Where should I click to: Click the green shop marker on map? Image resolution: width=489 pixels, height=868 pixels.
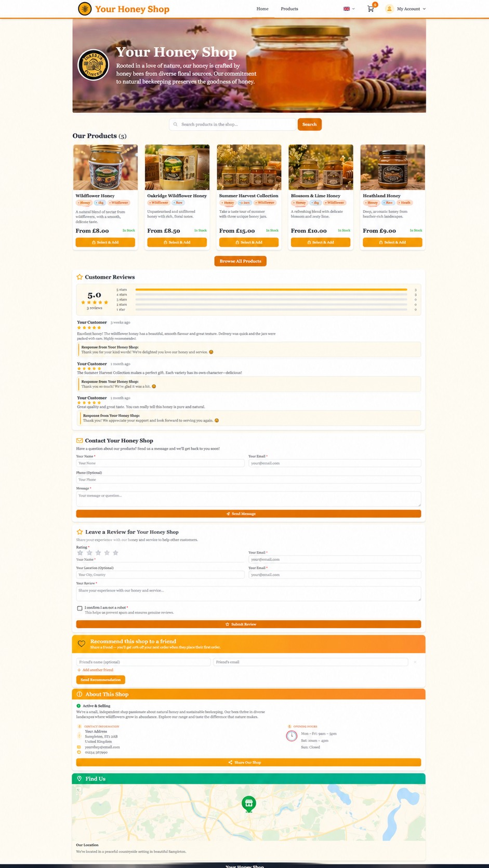(x=249, y=804)
